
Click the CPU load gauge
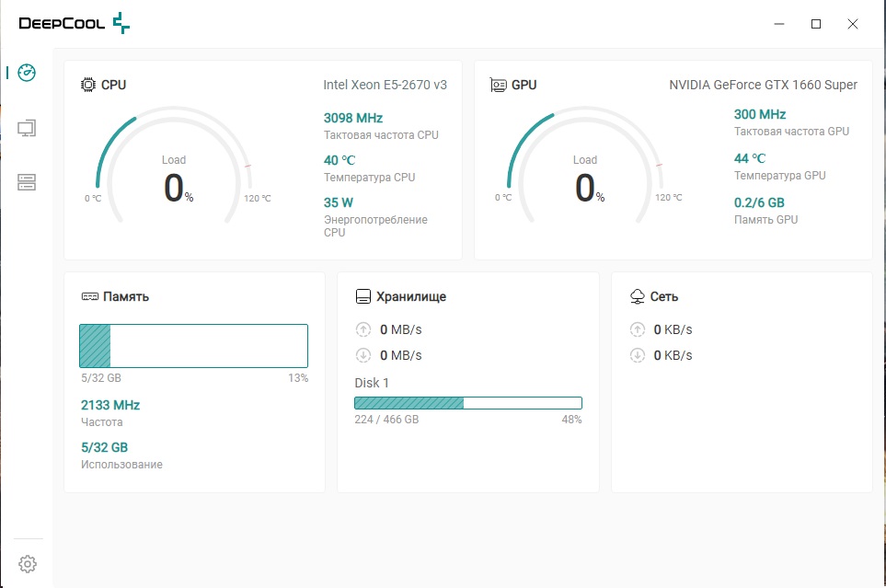coord(174,165)
